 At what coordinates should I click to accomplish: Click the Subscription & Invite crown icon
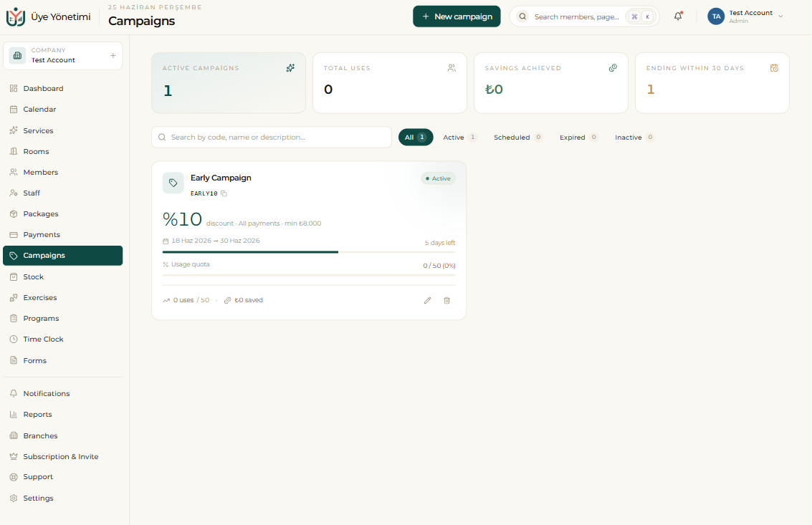14,457
